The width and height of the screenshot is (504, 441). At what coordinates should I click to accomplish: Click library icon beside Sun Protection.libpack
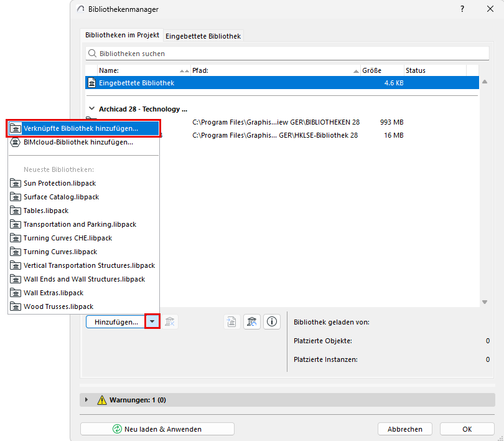coord(16,183)
